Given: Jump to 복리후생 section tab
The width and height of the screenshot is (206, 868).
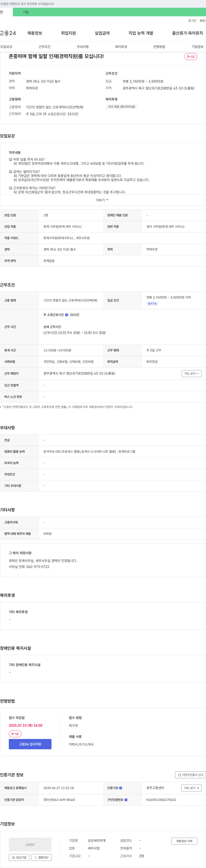Looking at the screenshot, I should coord(121,47).
